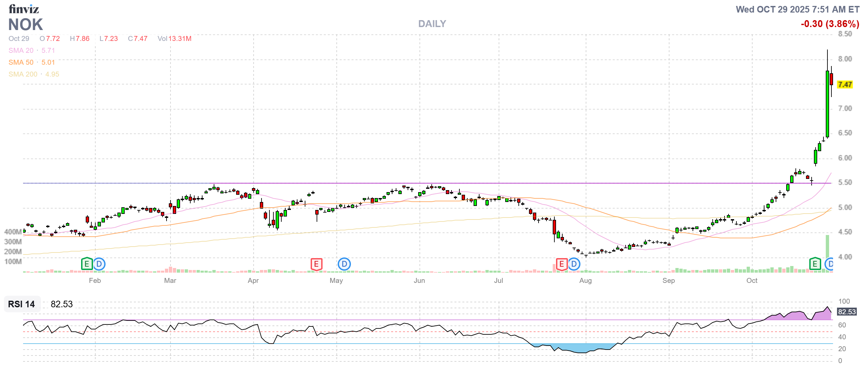The image size is (868, 371).
Task: Select the red E earnings badge near May
Action: tap(316, 264)
